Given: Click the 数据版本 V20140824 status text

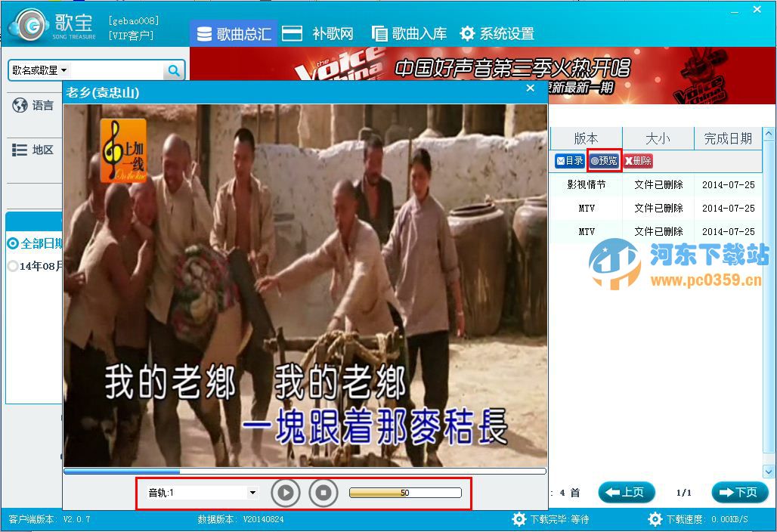Looking at the screenshot, I should tap(241, 519).
